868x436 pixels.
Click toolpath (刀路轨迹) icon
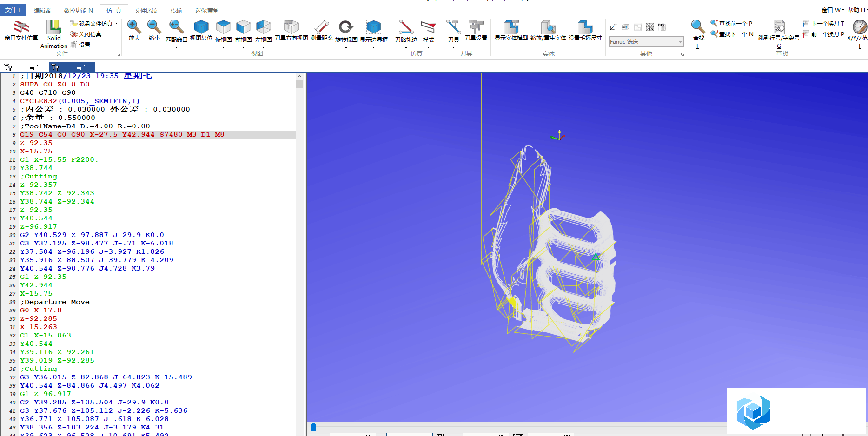(x=406, y=27)
